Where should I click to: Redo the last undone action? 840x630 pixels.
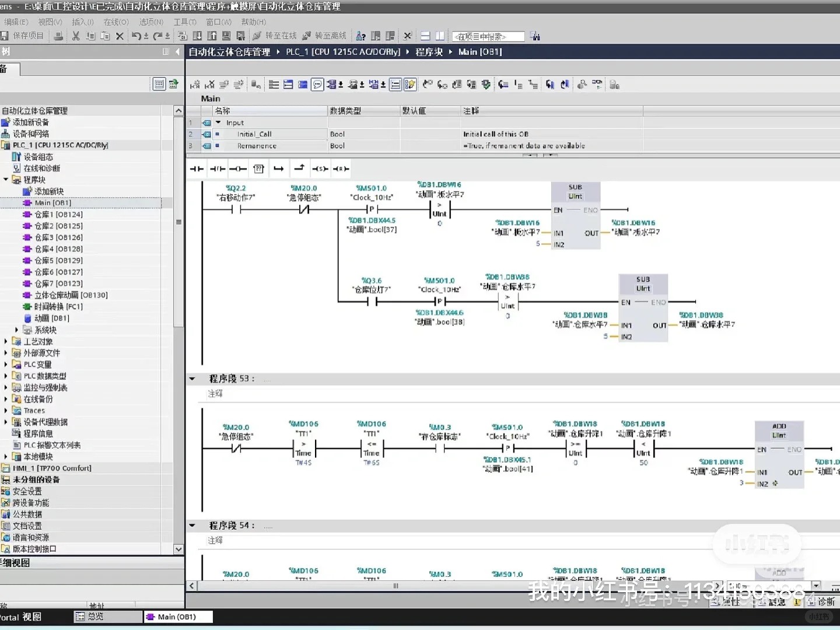[x=157, y=36]
